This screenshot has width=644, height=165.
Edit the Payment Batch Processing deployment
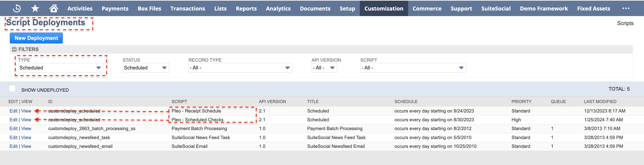13,128
